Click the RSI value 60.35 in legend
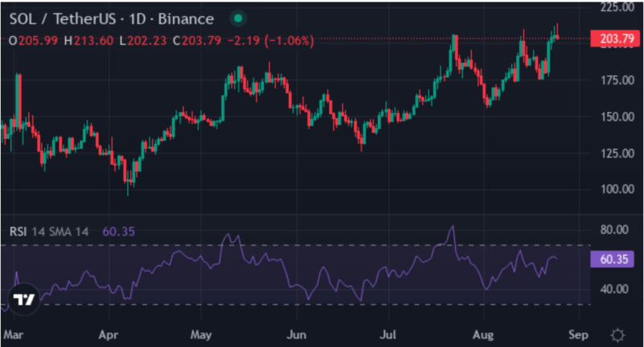This screenshot has height=347, width=644. (x=118, y=232)
